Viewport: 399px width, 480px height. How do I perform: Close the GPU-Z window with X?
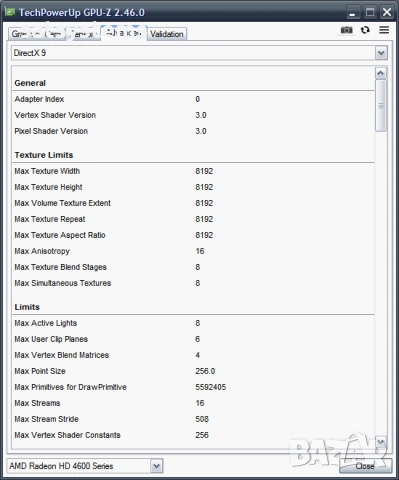pos(387,13)
